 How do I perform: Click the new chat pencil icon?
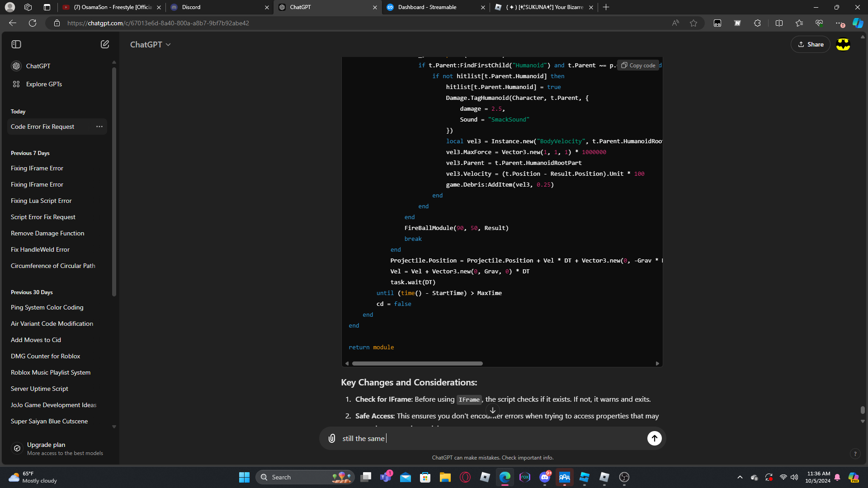tap(105, 44)
